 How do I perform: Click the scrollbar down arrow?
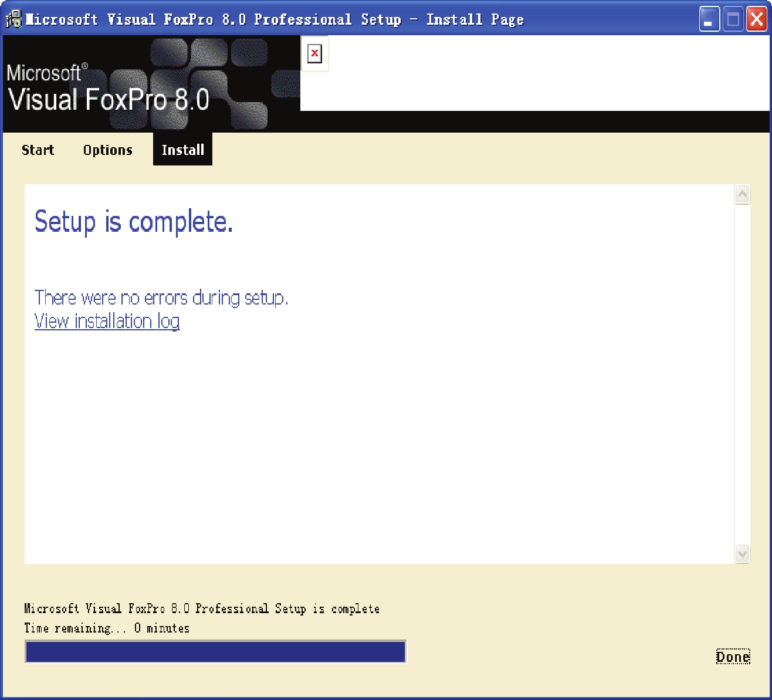(x=742, y=553)
